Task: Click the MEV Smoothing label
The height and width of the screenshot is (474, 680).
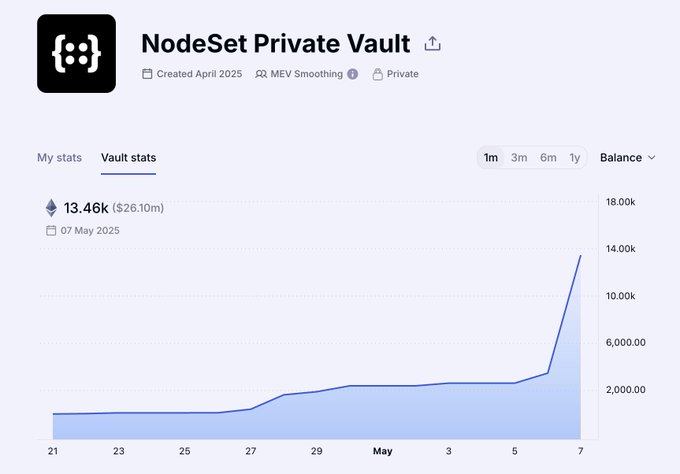Action: [307, 74]
